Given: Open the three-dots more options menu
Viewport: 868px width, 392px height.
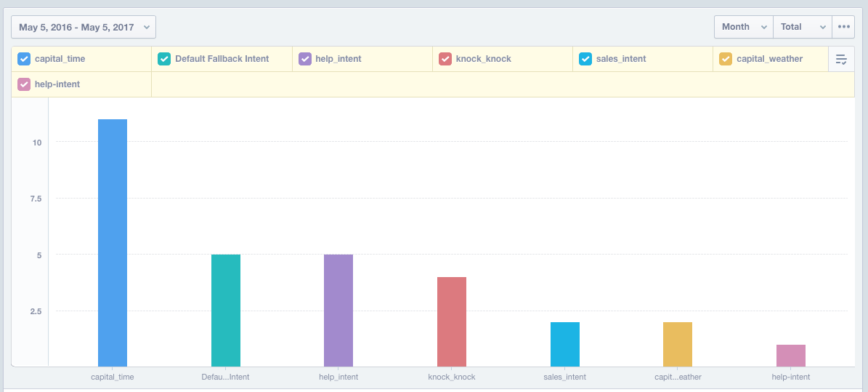Looking at the screenshot, I should 843,27.
